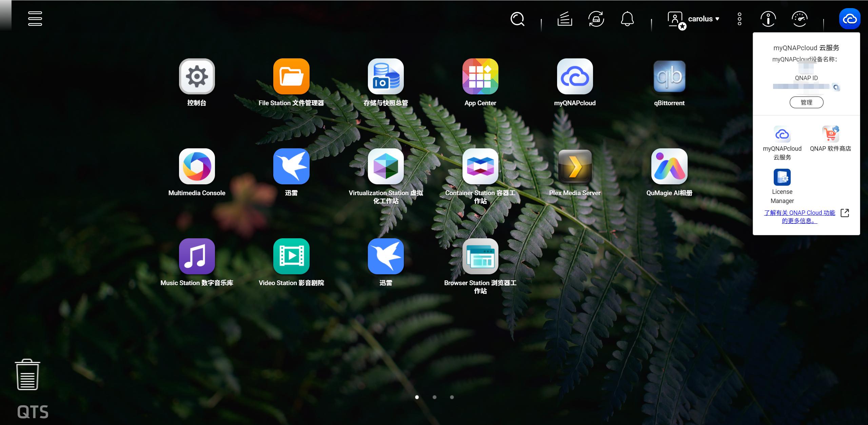Open the dashboard gauge icon
Screen dimensions: 868x425
800,19
